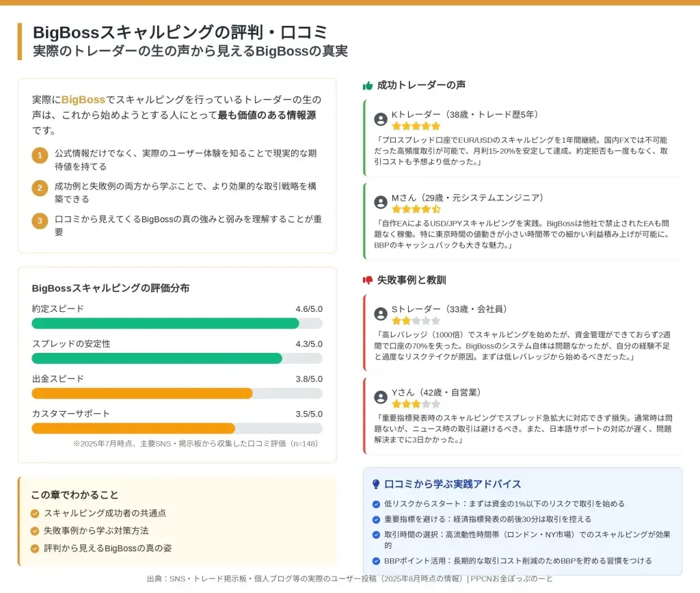Click the lightbulb icon beside 口コミから学ぶ実践アドバイス
The width and height of the screenshot is (700, 593).
coord(376,484)
